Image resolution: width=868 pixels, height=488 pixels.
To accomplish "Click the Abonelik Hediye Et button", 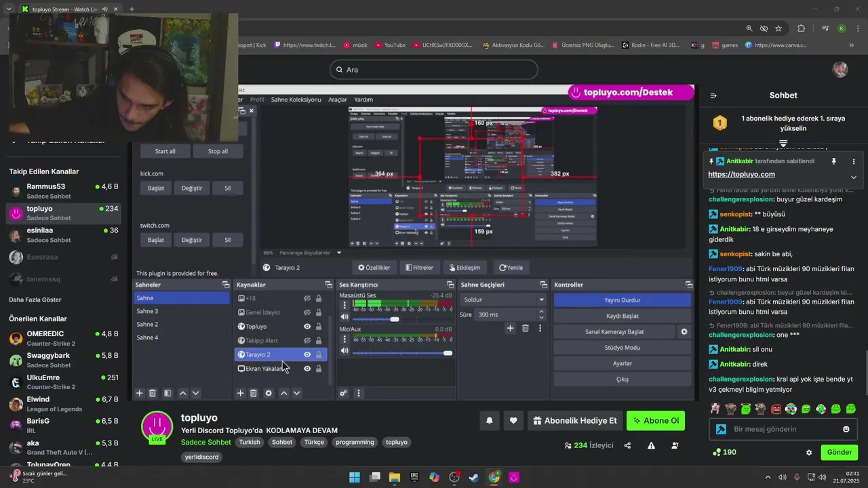I will (x=575, y=421).
